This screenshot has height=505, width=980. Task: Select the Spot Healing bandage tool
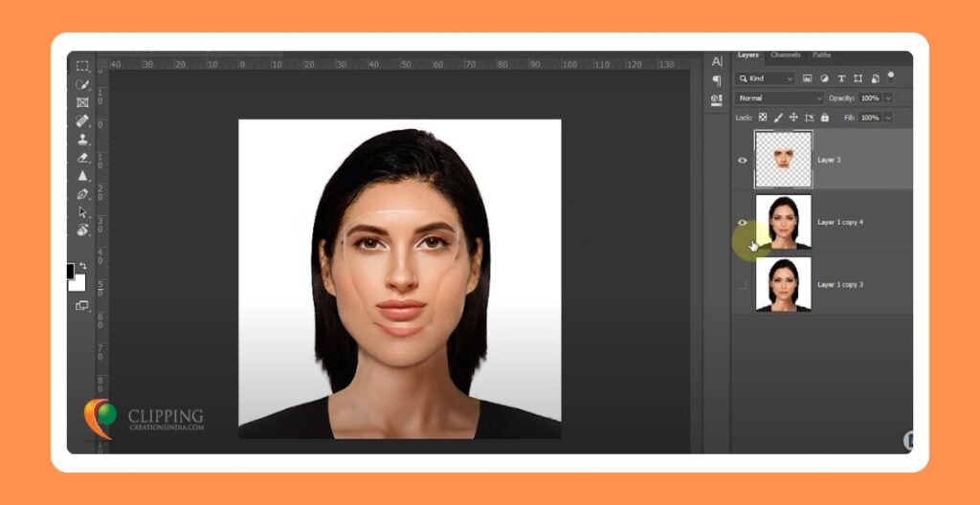[82, 121]
